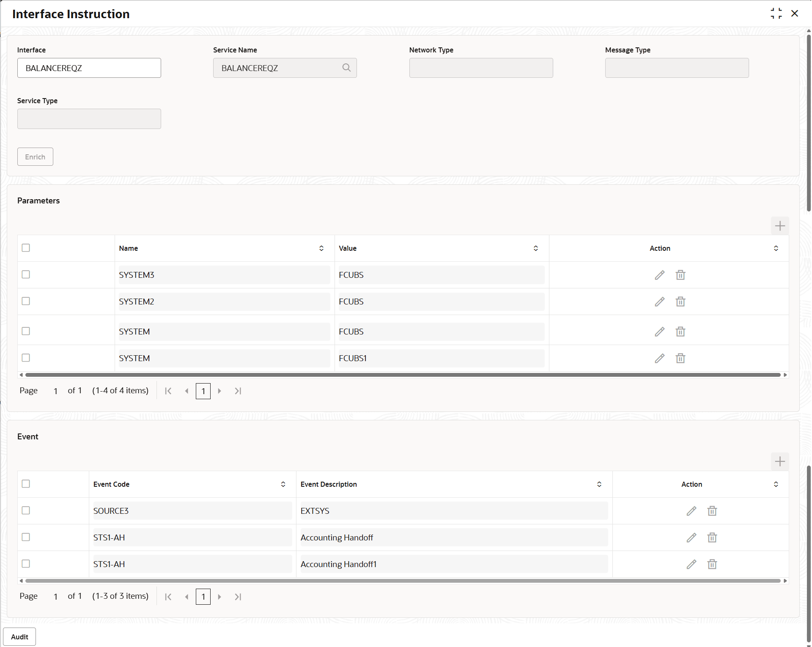Click the Enrich button
This screenshot has height=647, width=812.
[x=35, y=157]
